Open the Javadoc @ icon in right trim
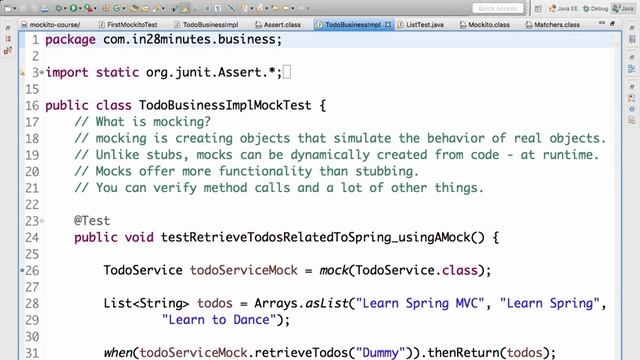 (632, 109)
